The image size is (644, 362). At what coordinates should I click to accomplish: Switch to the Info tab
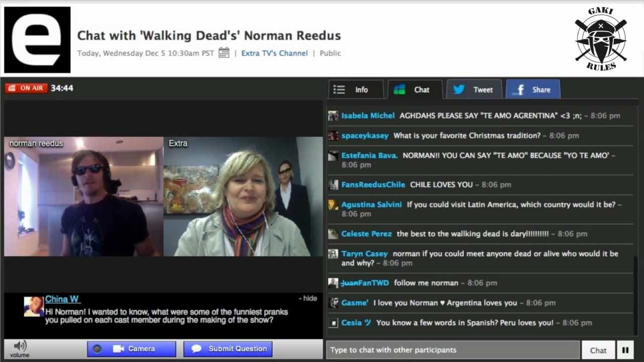[x=356, y=89]
